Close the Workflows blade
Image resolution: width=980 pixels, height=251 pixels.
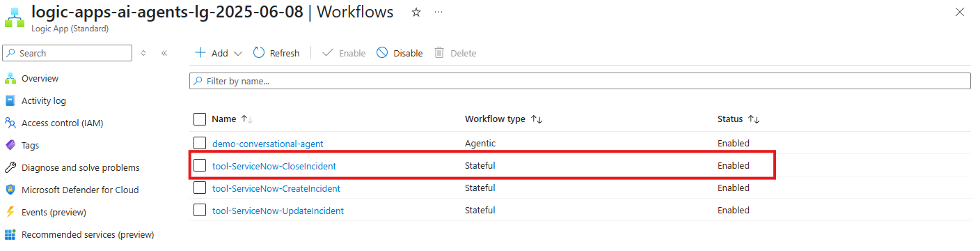pyautogui.click(x=960, y=13)
